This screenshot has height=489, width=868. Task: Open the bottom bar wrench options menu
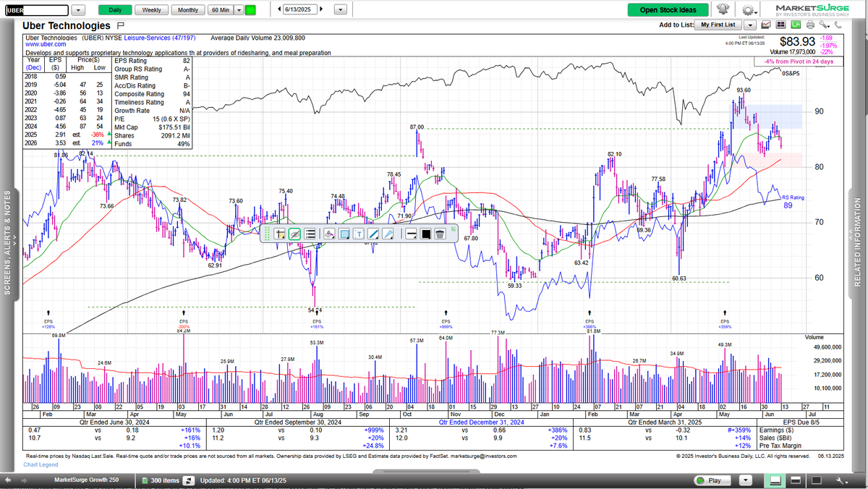(841, 481)
